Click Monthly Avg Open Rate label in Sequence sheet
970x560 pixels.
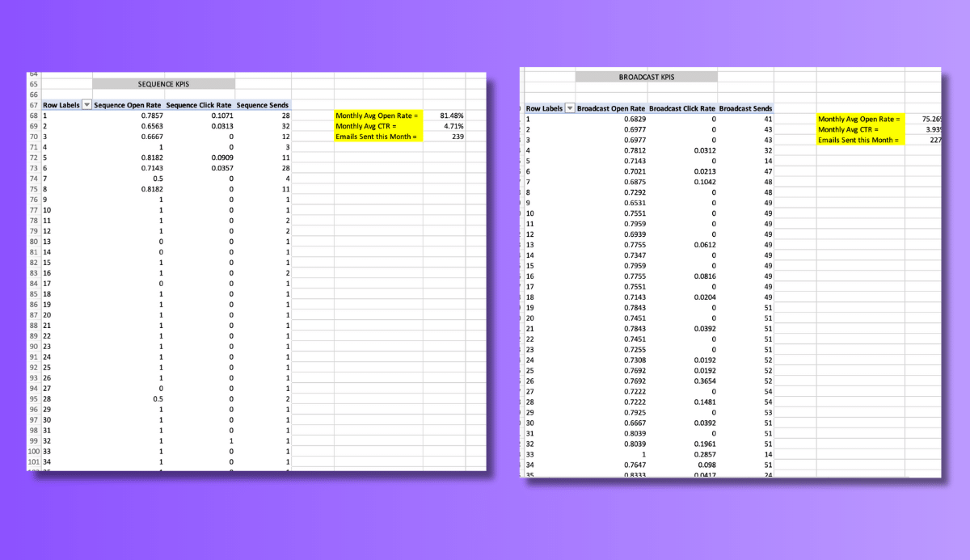pyautogui.click(x=378, y=116)
